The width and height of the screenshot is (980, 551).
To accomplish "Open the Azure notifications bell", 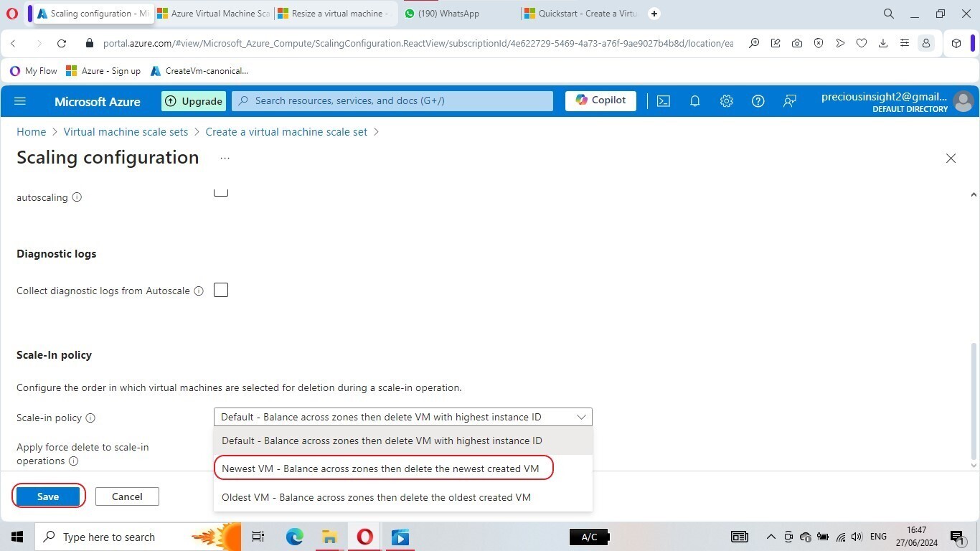I will click(694, 101).
